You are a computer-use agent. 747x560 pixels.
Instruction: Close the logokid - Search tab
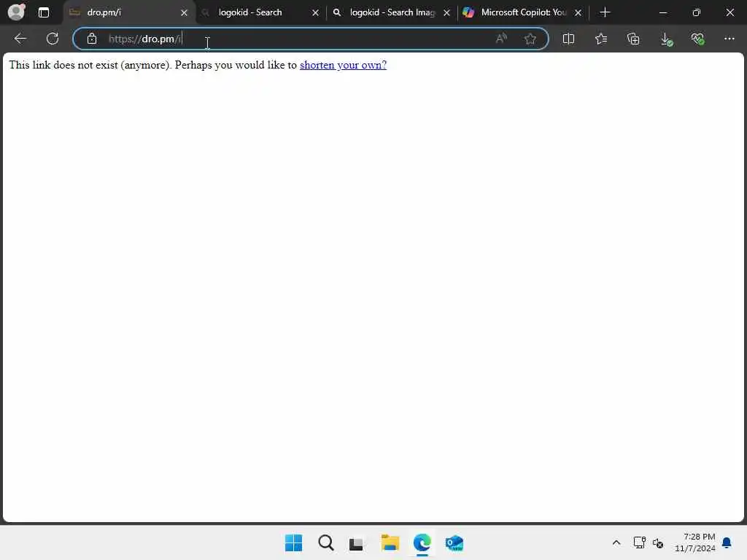(315, 13)
